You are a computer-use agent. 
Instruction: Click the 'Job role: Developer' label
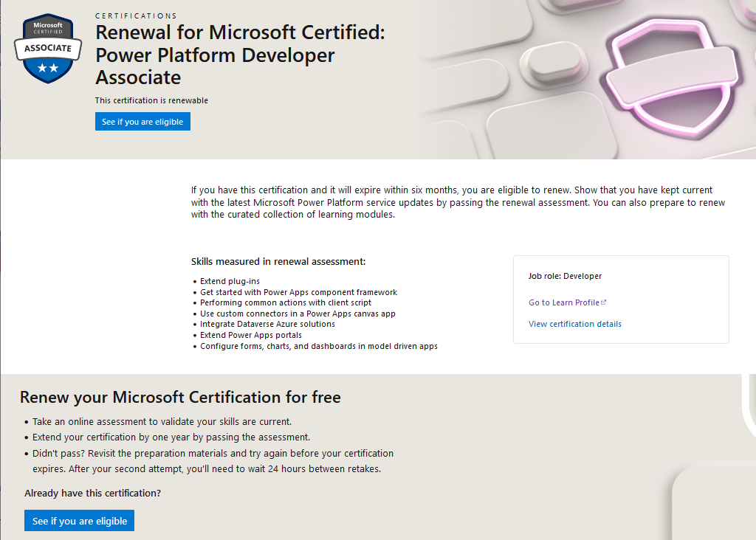(x=565, y=276)
